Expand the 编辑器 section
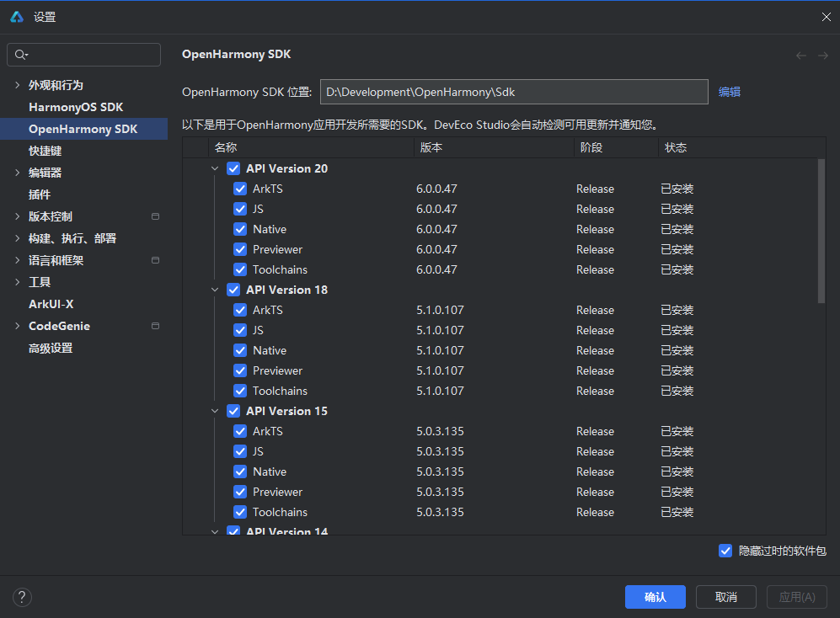 (x=17, y=173)
